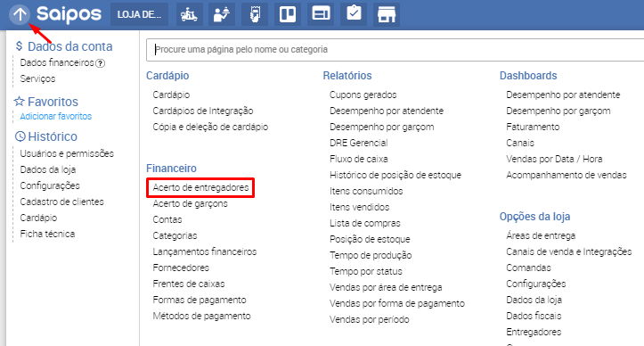Viewport: 644px width, 346px height.
Task: Open Cópia e deleção de cardápio
Action: pos(210,127)
